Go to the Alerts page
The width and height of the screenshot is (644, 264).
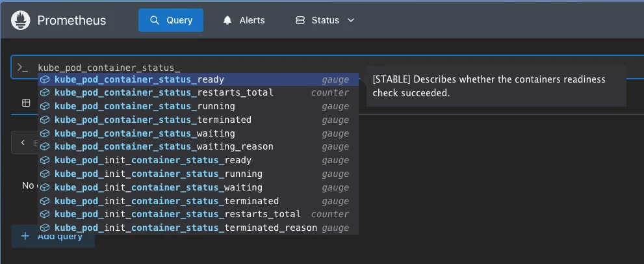pyautogui.click(x=244, y=20)
